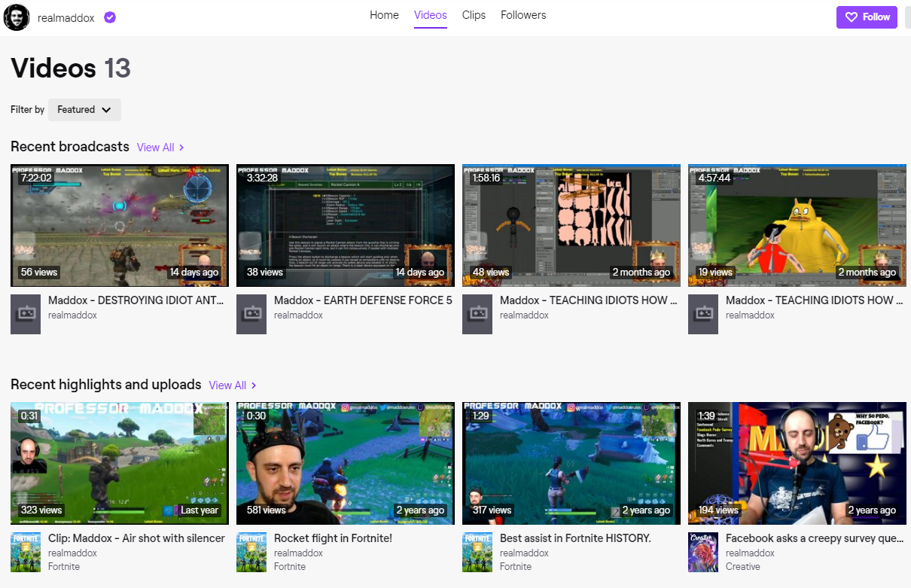
Task: Open title Maddox - EARTH DEFENSE FORCE 5
Action: 363,300
